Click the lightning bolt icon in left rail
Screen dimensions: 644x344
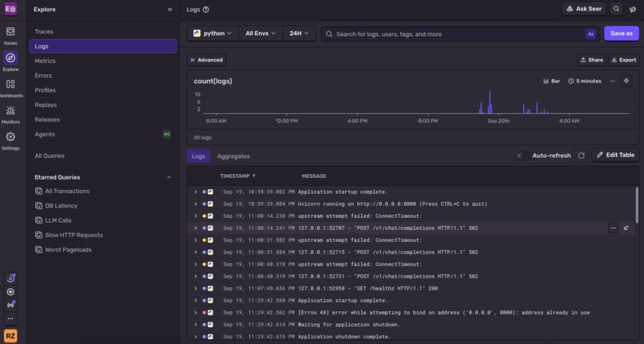10,292
